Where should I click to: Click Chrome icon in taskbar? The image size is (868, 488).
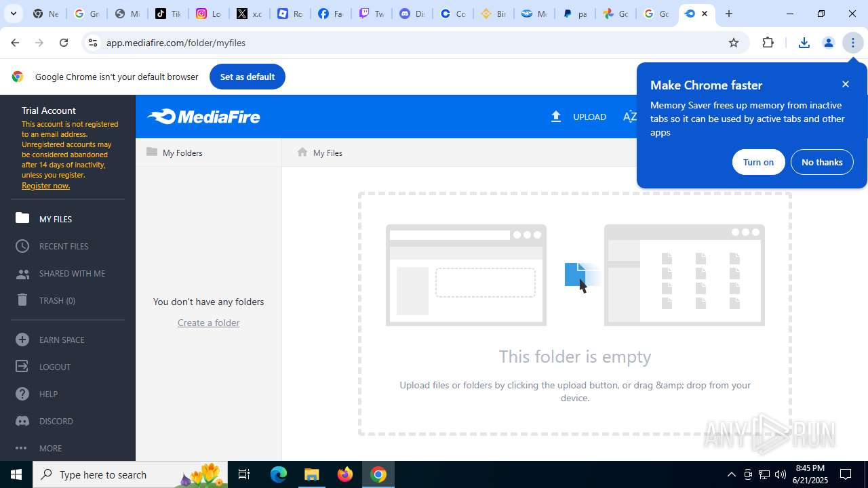378,474
